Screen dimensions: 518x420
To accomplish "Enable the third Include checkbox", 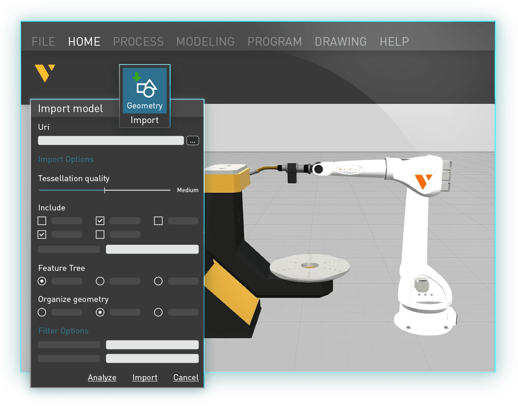I will click(158, 221).
